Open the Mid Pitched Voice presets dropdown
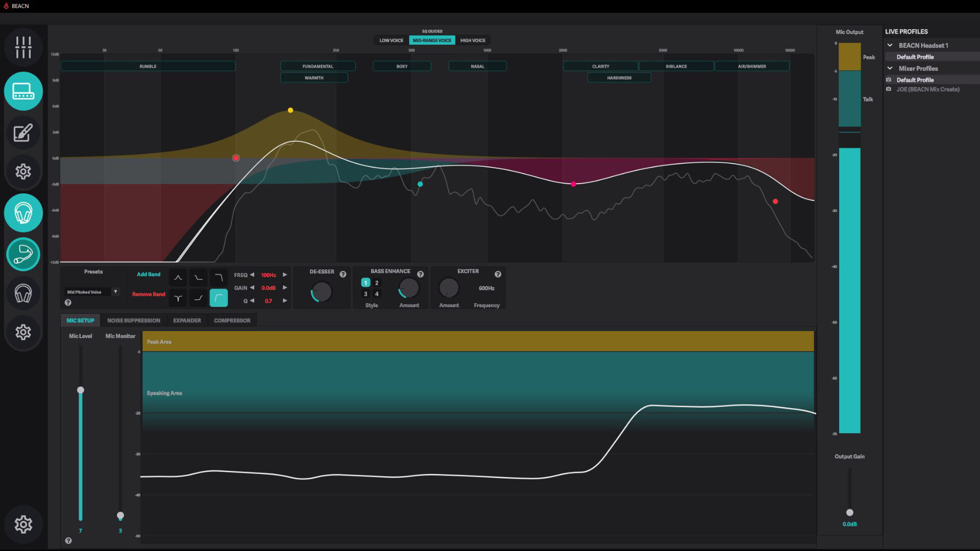The width and height of the screenshot is (980, 551). click(x=92, y=292)
